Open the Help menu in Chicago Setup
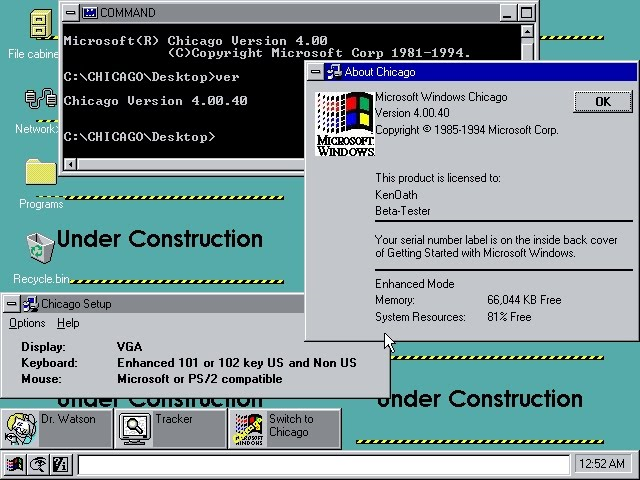This screenshot has height=480, width=640. tap(68, 323)
